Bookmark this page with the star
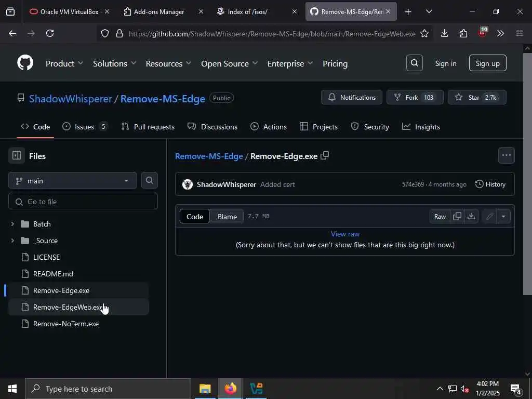532x399 pixels. coord(424,33)
